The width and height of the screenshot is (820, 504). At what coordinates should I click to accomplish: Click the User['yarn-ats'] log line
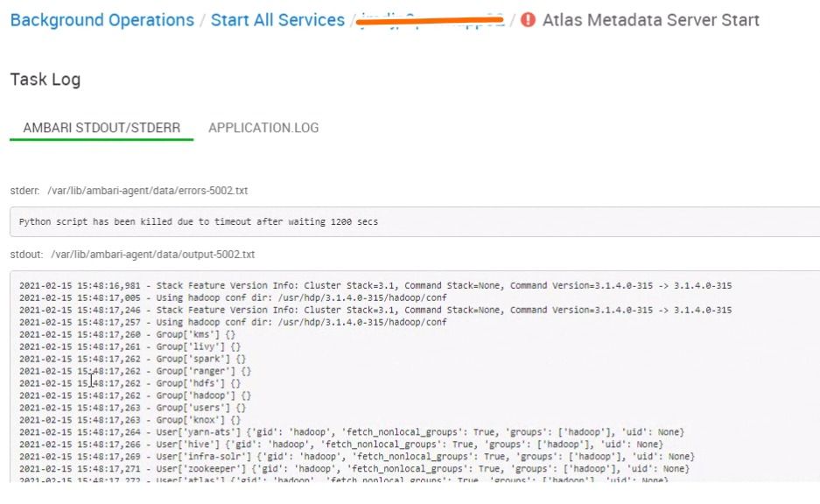352,432
